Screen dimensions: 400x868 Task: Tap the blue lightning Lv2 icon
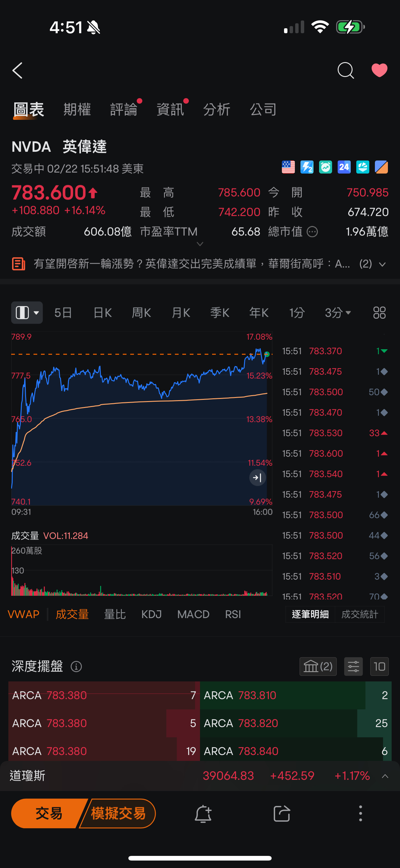click(x=307, y=167)
